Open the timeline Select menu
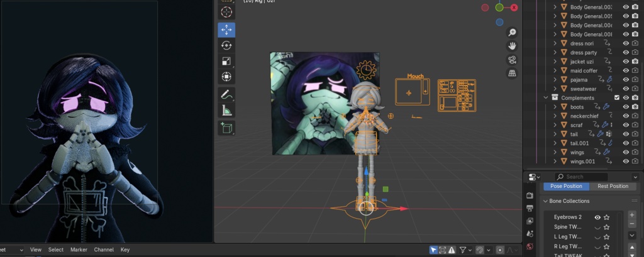This screenshot has width=644, height=257. click(x=56, y=249)
